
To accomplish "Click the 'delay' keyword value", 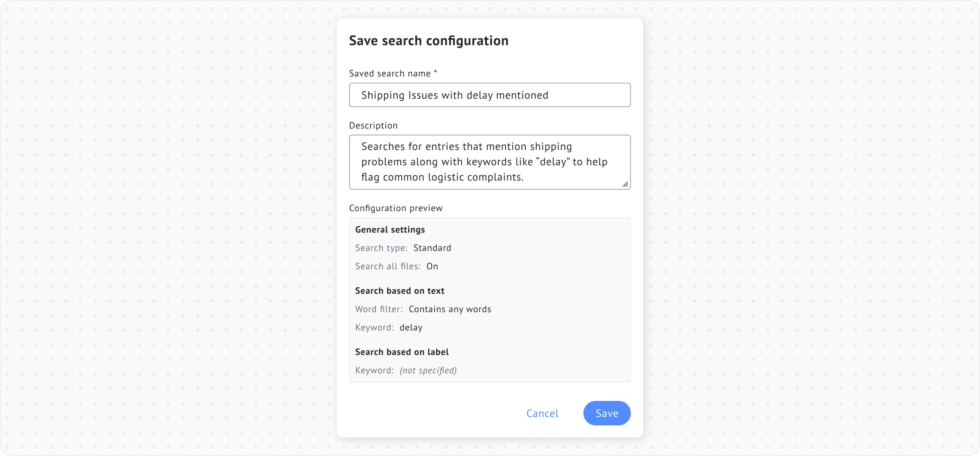I will click(411, 327).
